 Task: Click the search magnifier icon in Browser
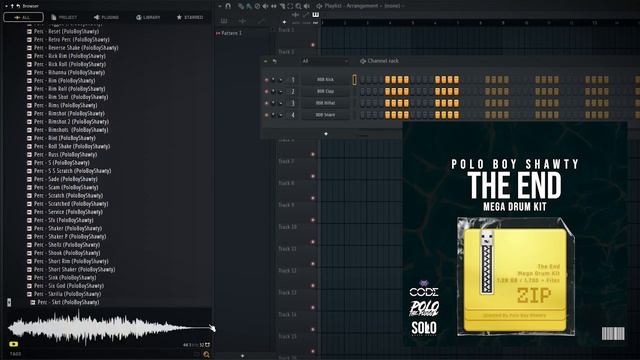pos(206,354)
